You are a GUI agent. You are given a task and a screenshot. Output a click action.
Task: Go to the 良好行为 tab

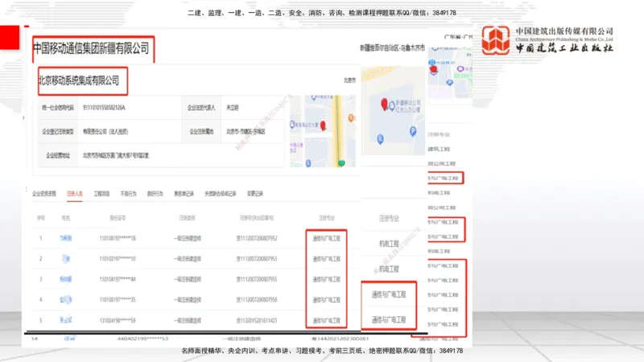click(x=155, y=193)
